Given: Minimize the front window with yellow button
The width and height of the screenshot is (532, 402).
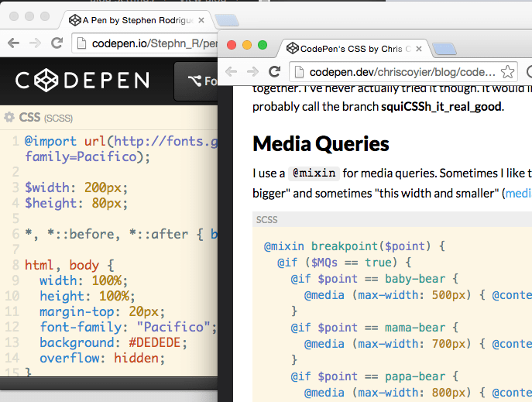Looking at the screenshot, I should (x=247, y=45).
